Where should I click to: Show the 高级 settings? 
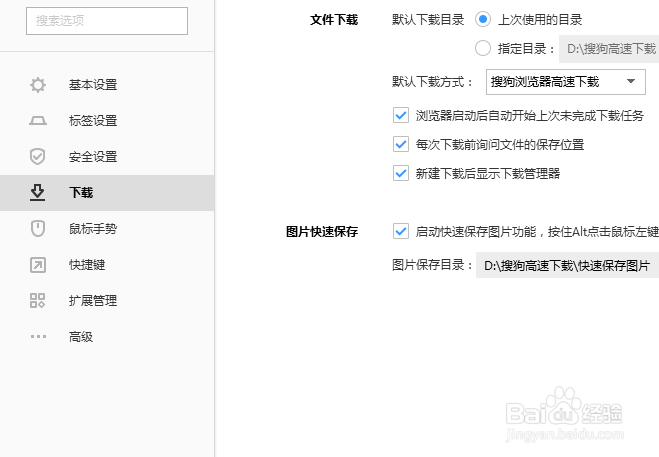[x=107, y=337]
